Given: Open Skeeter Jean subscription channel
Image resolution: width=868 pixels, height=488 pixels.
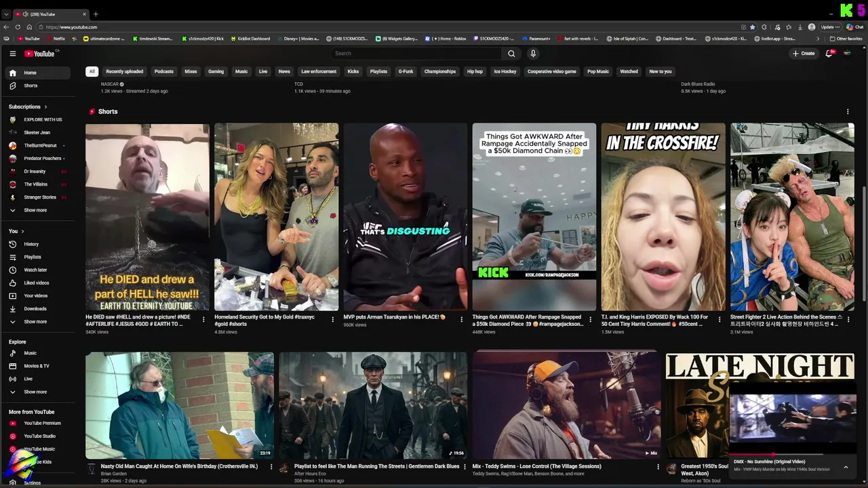Looking at the screenshot, I should (x=39, y=132).
